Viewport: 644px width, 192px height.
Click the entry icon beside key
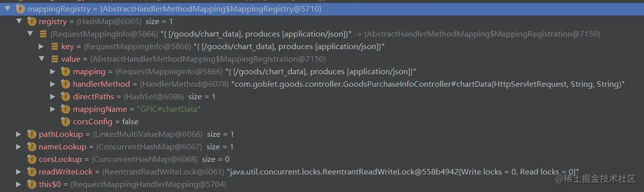click(55, 46)
